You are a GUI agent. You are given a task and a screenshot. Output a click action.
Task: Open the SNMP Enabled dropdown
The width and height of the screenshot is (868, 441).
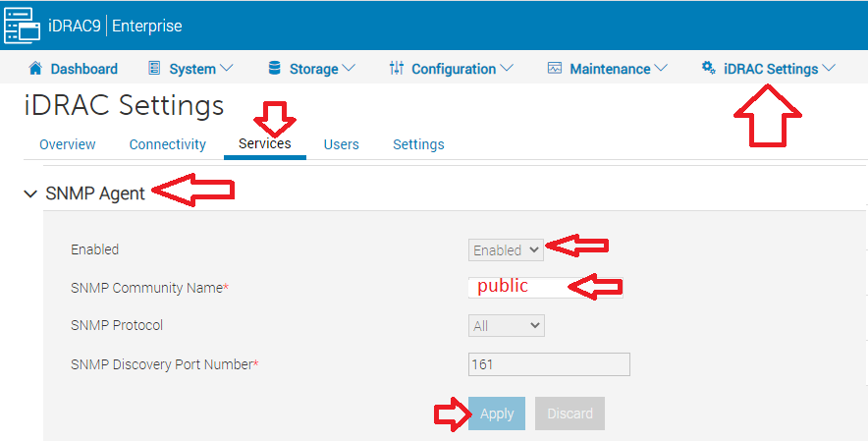(x=506, y=249)
